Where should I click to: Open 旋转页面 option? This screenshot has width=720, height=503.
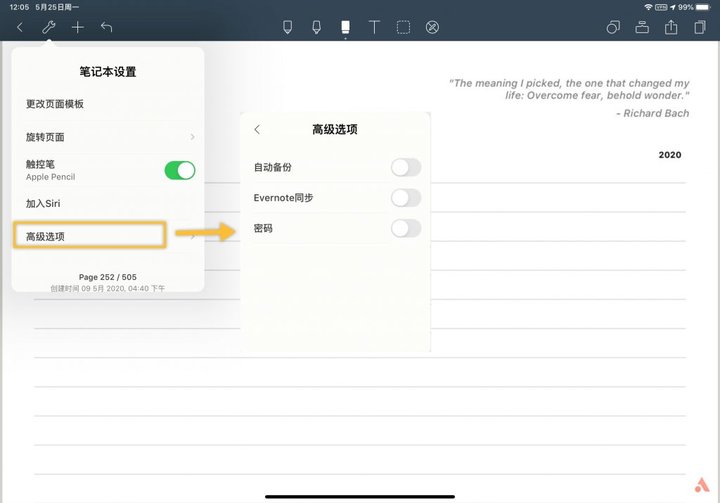pos(108,137)
